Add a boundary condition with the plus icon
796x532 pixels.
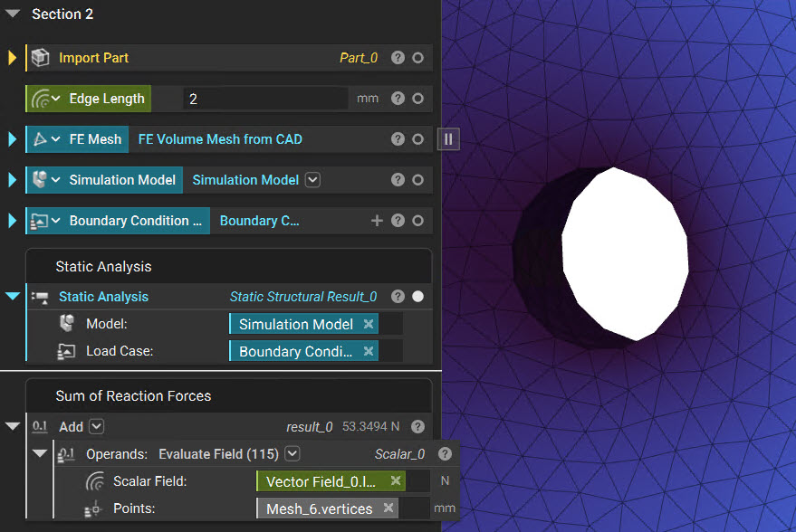pyautogui.click(x=377, y=221)
